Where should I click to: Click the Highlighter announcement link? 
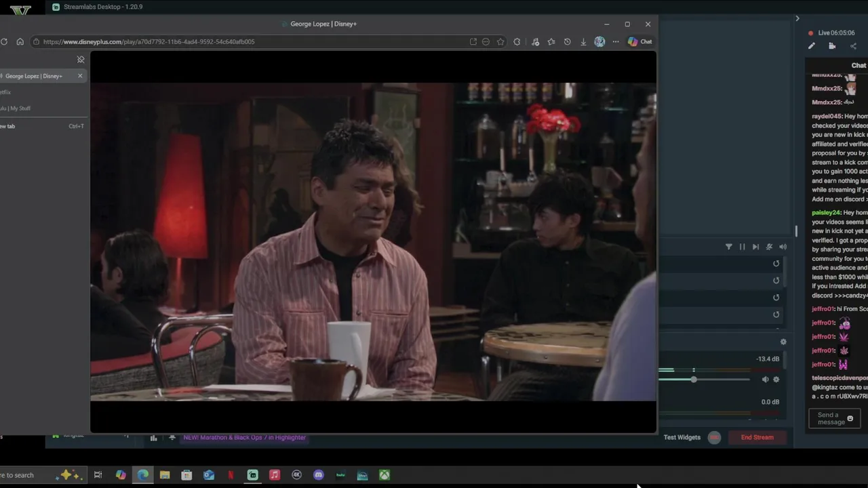coord(244,437)
